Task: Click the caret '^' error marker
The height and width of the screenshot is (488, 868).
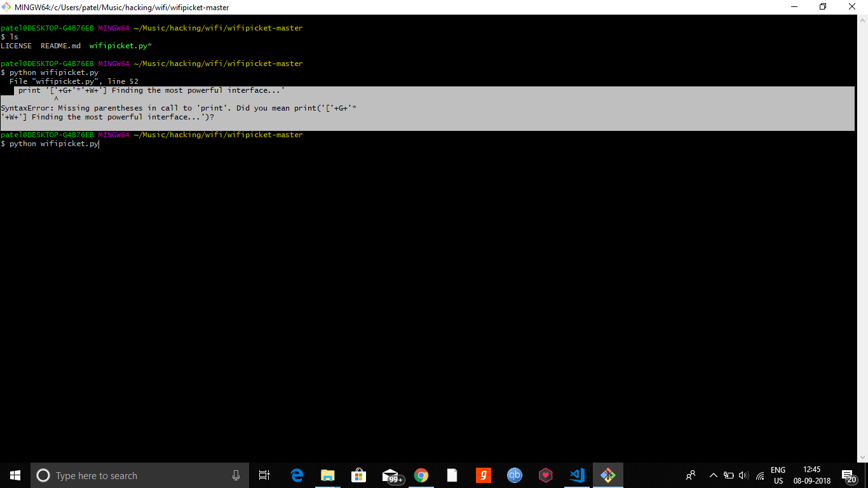Action: pyautogui.click(x=56, y=99)
